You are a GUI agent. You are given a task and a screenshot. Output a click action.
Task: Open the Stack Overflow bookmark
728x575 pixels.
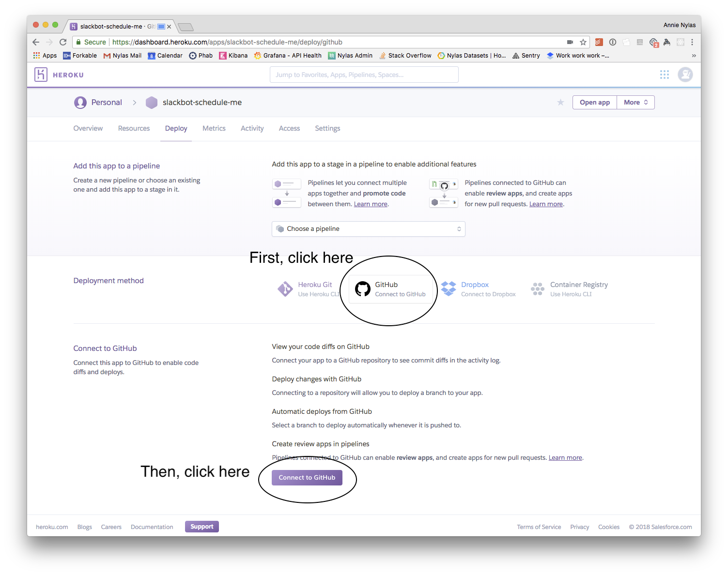405,56
